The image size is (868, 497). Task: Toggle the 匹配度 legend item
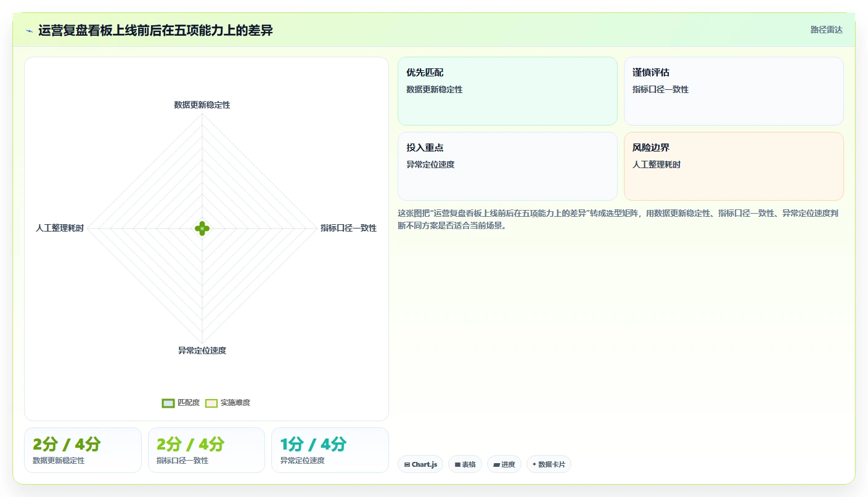(181, 403)
